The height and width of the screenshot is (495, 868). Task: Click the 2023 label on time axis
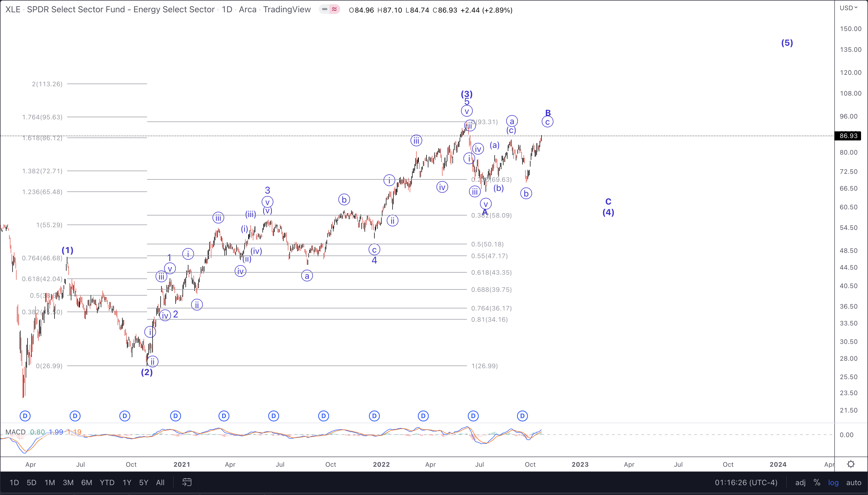580,464
